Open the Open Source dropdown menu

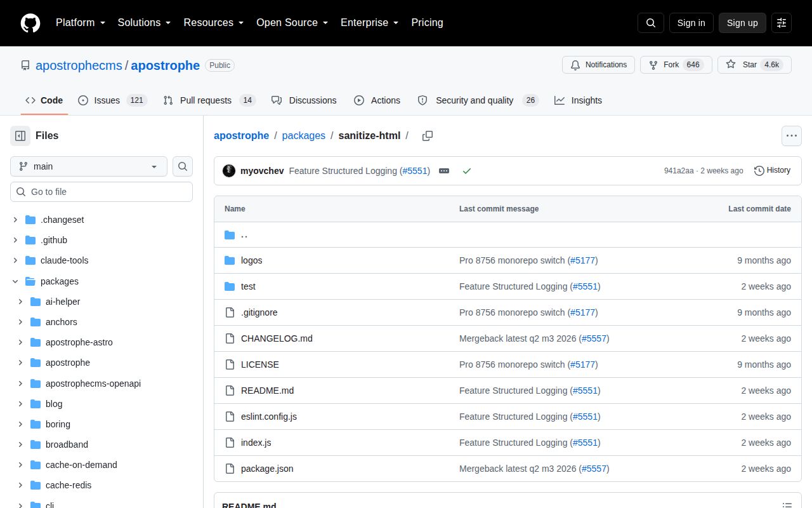292,22
